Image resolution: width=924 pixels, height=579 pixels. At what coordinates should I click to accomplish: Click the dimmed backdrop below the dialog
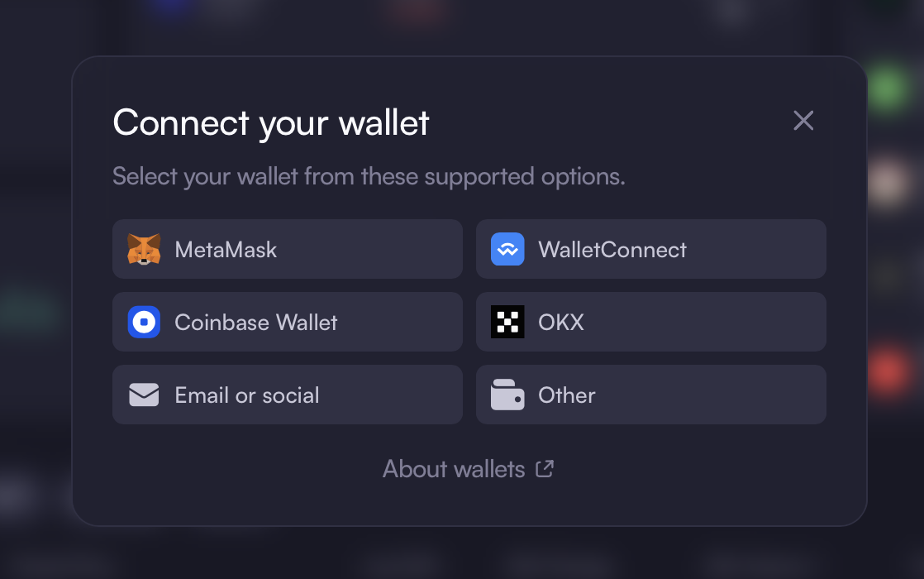(462, 554)
